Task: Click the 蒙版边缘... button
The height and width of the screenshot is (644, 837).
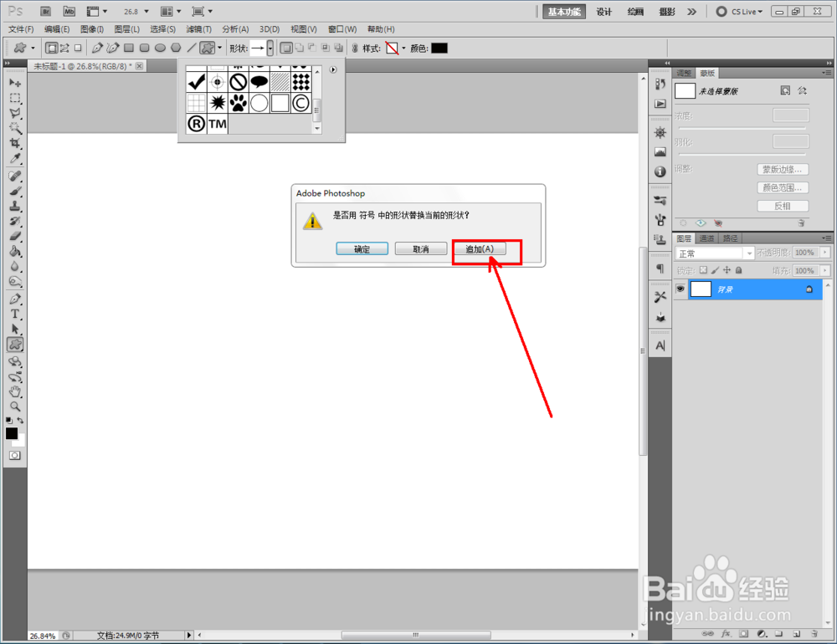Action: tap(782, 169)
